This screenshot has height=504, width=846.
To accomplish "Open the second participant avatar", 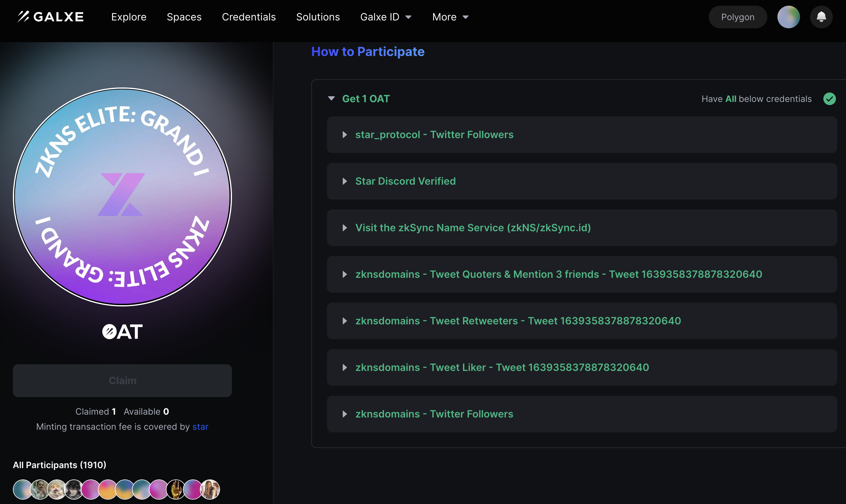I will (40, 490).
